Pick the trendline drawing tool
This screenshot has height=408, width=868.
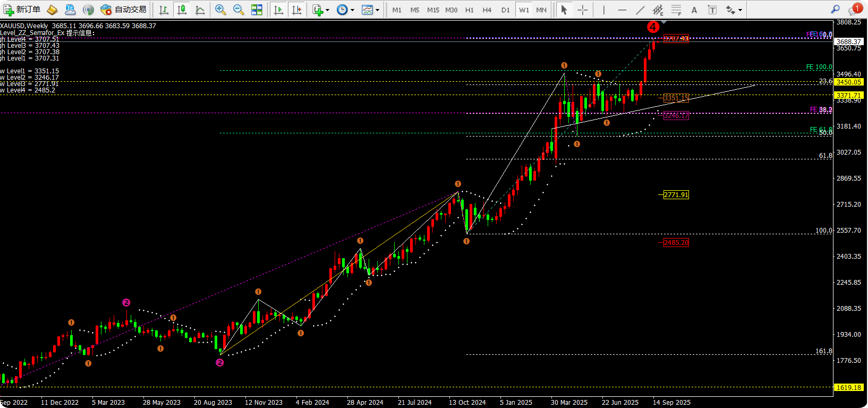(x=640, y=10)
